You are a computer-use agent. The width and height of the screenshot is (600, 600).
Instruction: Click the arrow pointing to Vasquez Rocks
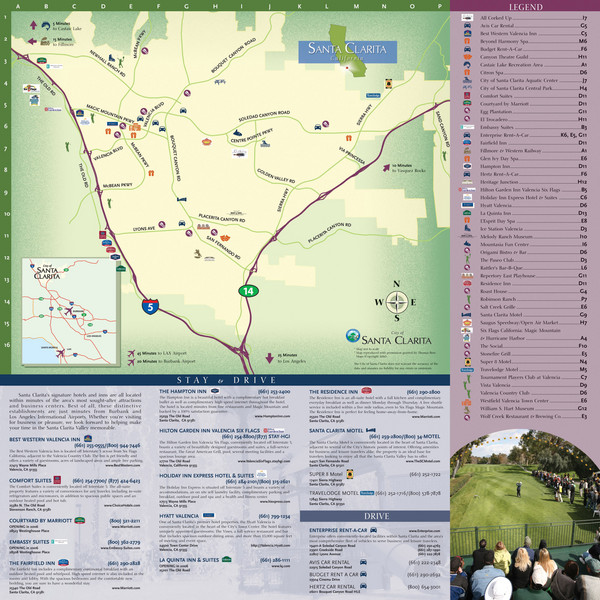tap(386, 168)
